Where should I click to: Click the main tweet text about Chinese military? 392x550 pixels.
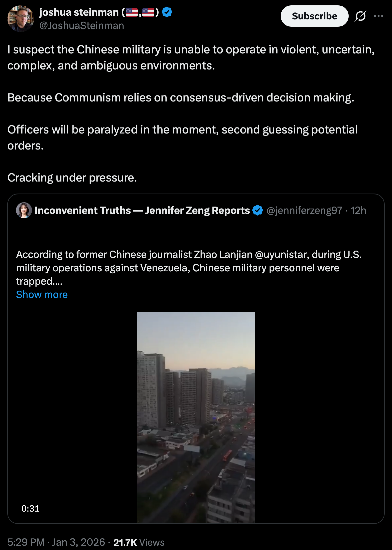[191, 113]
